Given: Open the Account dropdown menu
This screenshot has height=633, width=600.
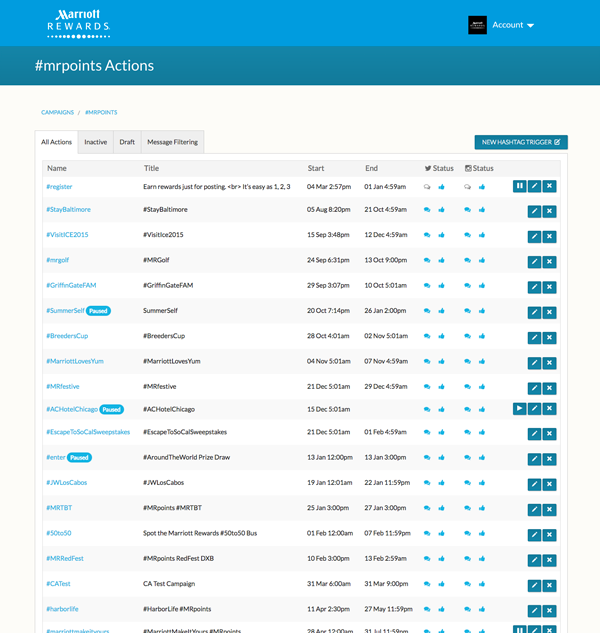Looking at the screenshot, I should pyautogui.click(x=513, y=25).
